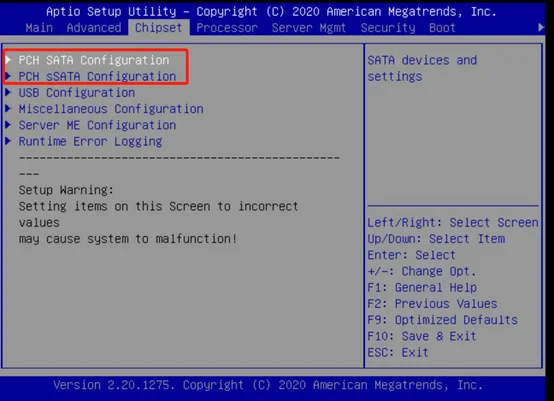Open the Server Mgmt tab
Screen dimensions: 554x401
(309, 28)
